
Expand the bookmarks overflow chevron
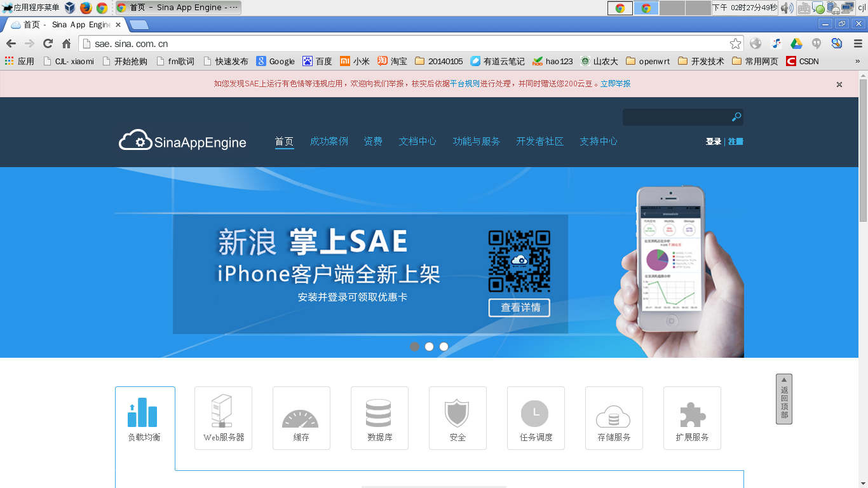[857, 62]
